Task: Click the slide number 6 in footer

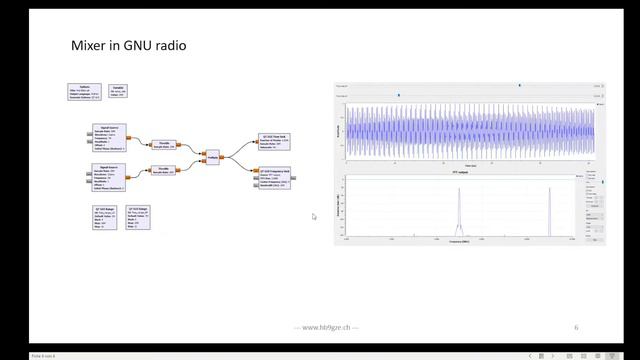Action: click(576, 327)
